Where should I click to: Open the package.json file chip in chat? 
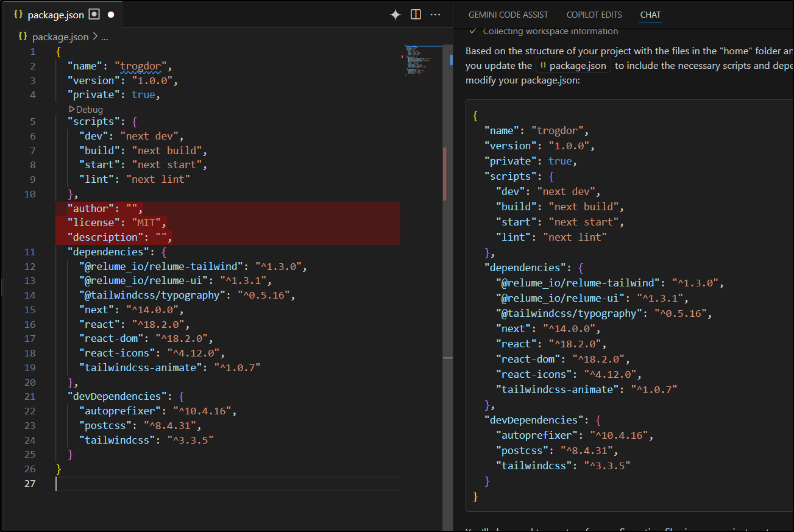(573, 66)
